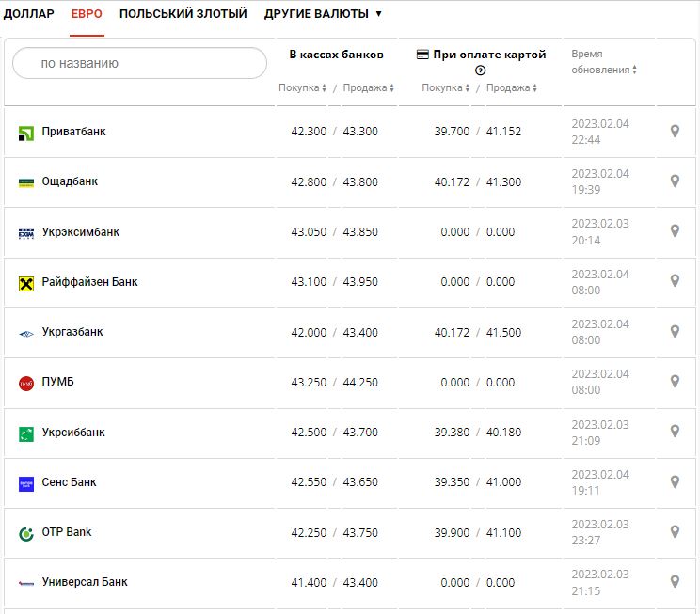This screenshot has width=700, height=614.
Task: Sort by card payment Продажа column
Action: pyautogui.click(x=512, y=88)
